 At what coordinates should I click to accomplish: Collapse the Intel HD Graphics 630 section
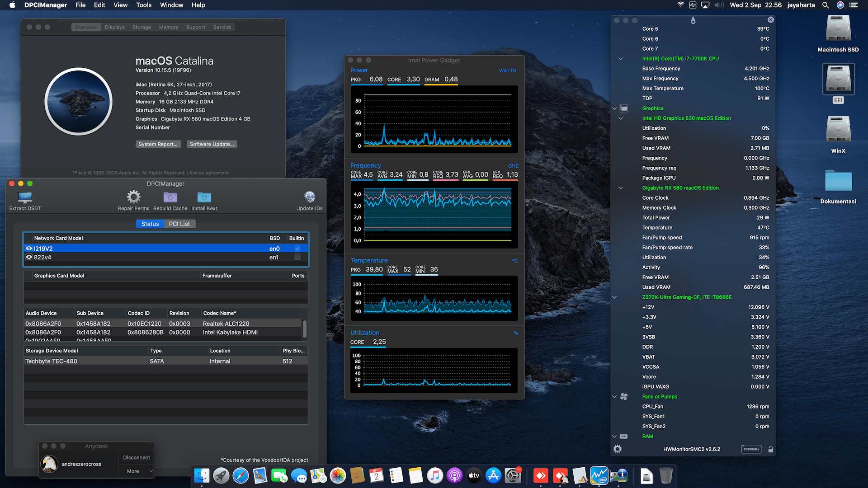[x=620, y=118]
